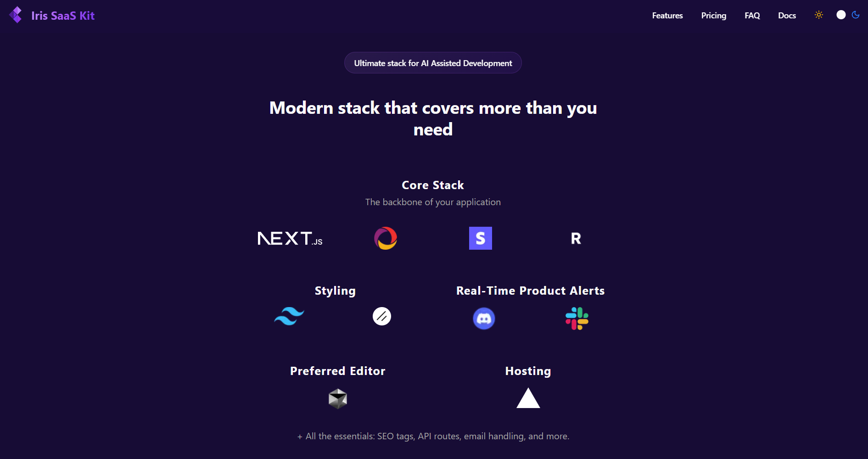Click the Discord logo

484,318
